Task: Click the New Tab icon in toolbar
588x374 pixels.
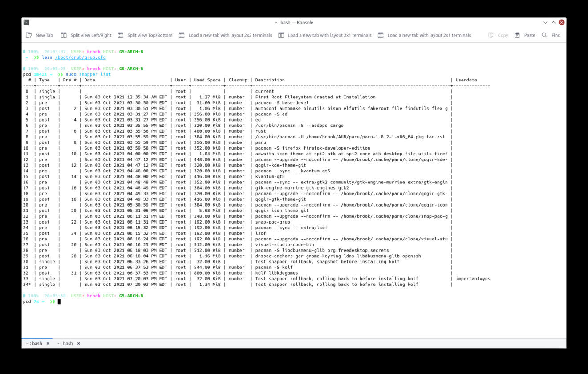Action: [x=29, y=35]
